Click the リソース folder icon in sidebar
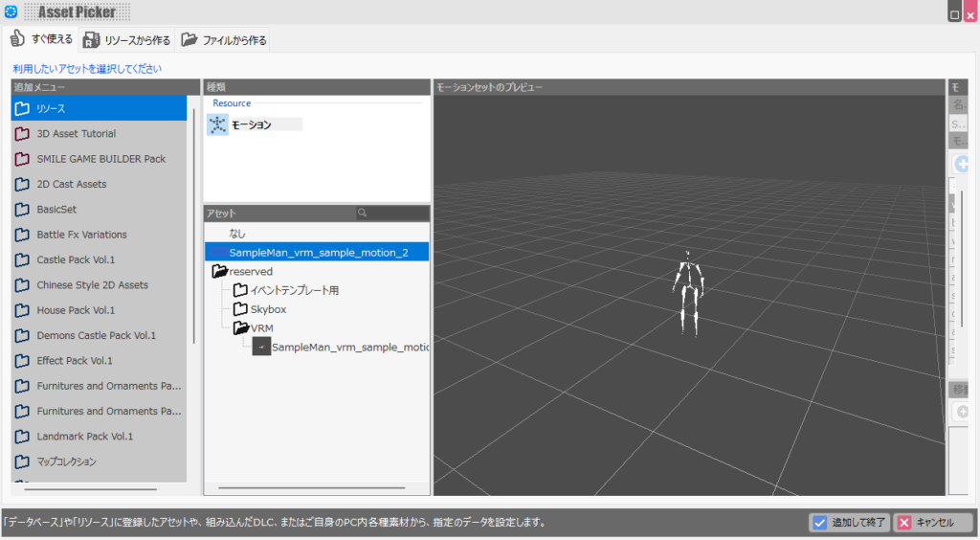The height and width of the screenshot is (540, 980). coord(23,108)
